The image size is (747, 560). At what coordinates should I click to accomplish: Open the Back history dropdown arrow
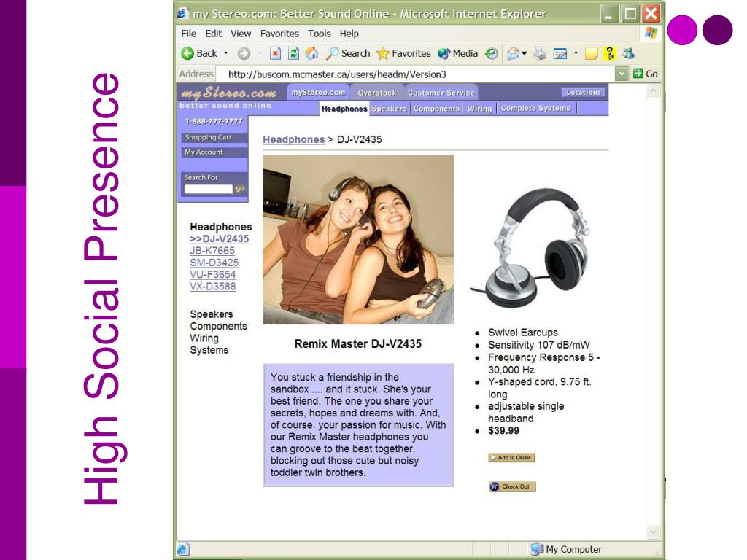(x=226, y=53)
